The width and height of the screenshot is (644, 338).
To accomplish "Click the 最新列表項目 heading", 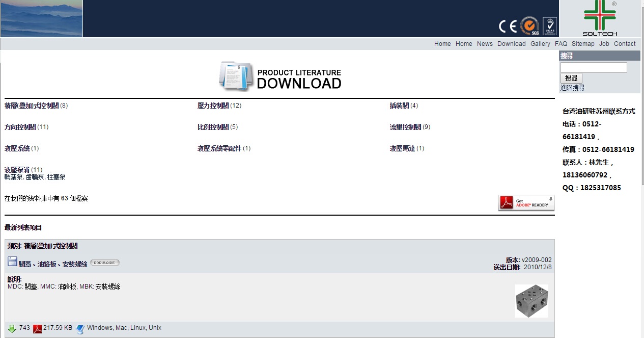I will 23,227.
